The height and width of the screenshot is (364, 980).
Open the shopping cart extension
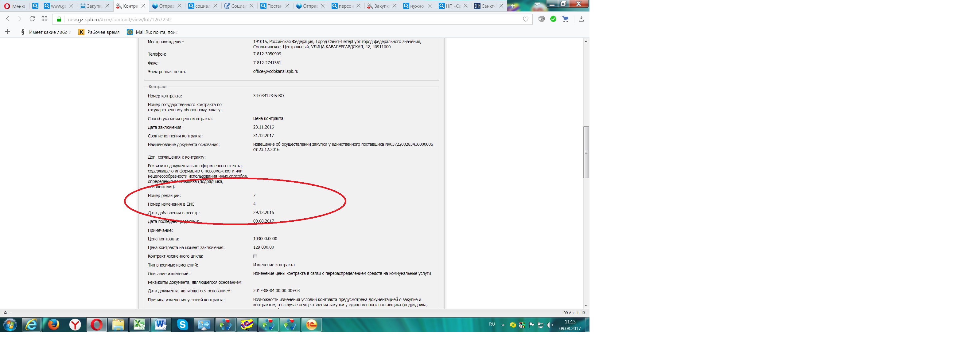coord(565,19)
